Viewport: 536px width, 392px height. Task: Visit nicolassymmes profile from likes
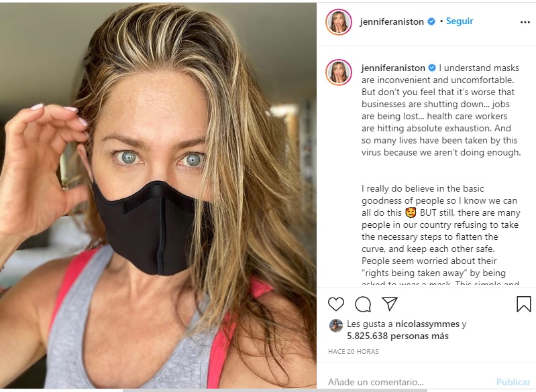pos(427,324)
